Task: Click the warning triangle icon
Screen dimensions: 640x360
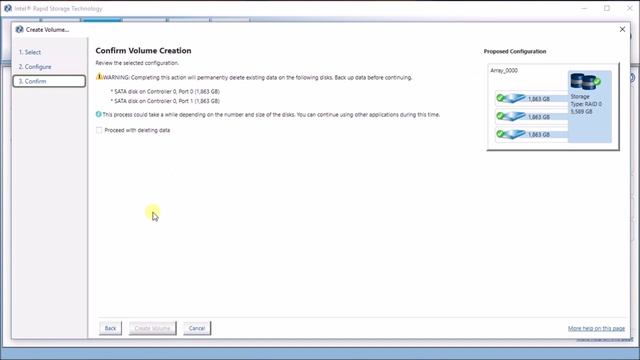Action: point(99,76)
